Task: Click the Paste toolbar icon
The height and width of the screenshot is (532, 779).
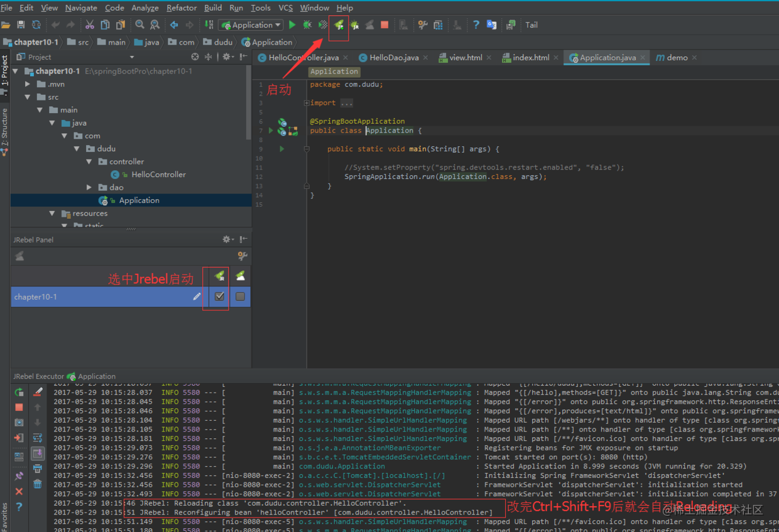Action: pos(121,25)
